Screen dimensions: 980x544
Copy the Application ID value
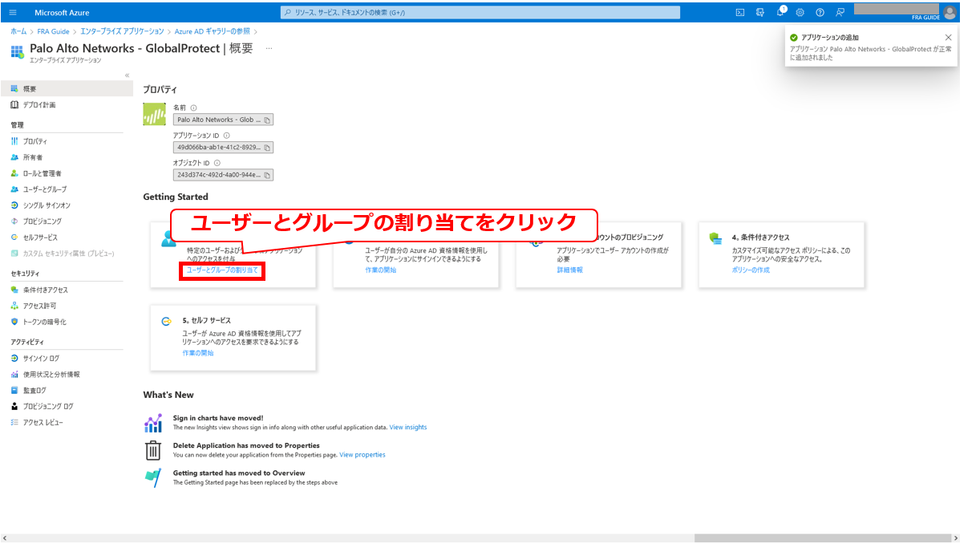coord(267,148)
